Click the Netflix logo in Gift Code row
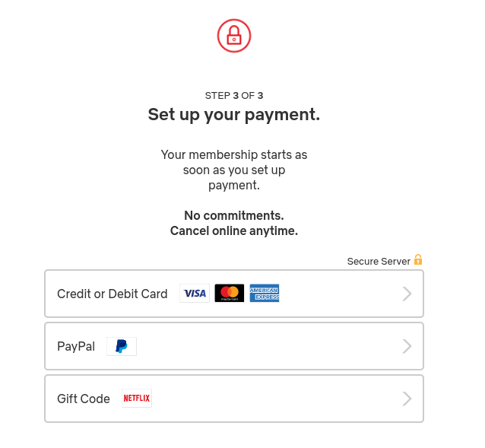This screenshot has height=448, width=485. tap(137, 399)
